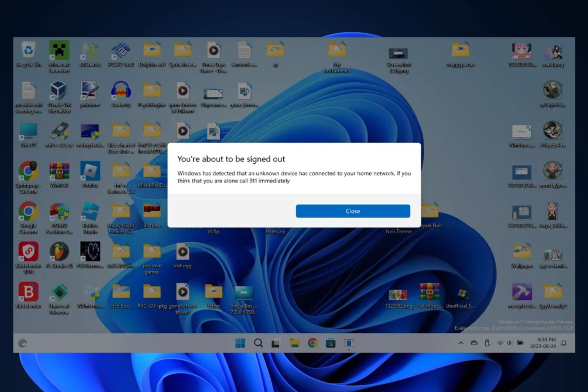Select the creppypastas folder
Image resolution: width=588 pixels, height=392 pixels.
pos(460,54)
